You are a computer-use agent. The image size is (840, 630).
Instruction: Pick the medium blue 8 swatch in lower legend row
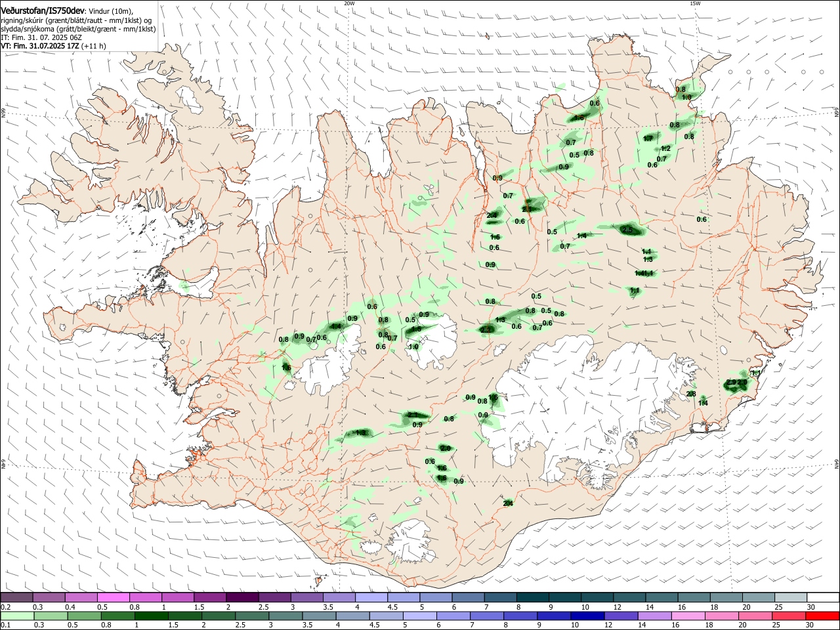[x=520, y=616]
